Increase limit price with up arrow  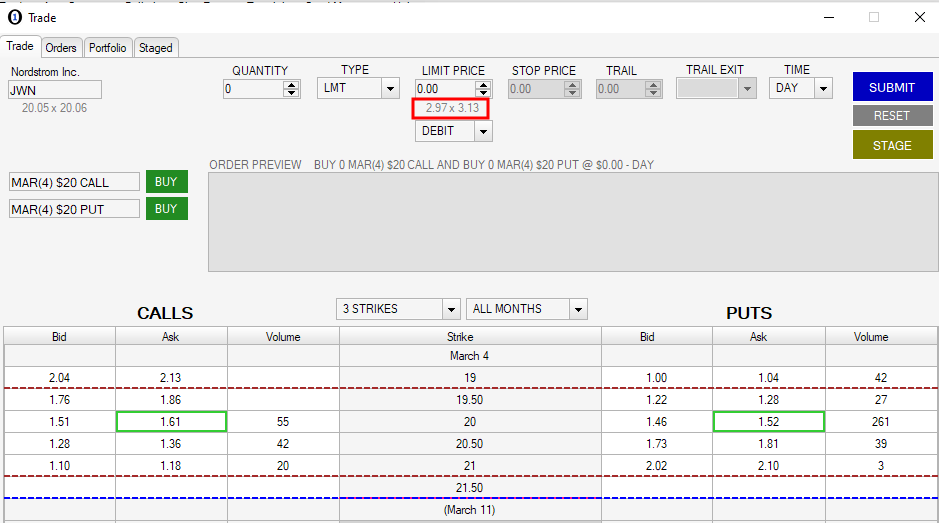(483, 85)
